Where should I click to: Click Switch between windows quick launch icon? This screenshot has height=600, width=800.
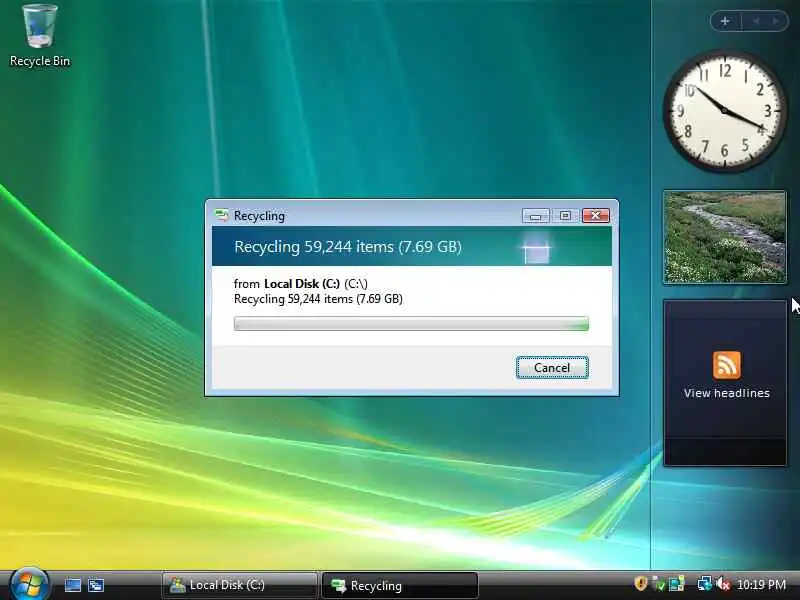point(96,585)
